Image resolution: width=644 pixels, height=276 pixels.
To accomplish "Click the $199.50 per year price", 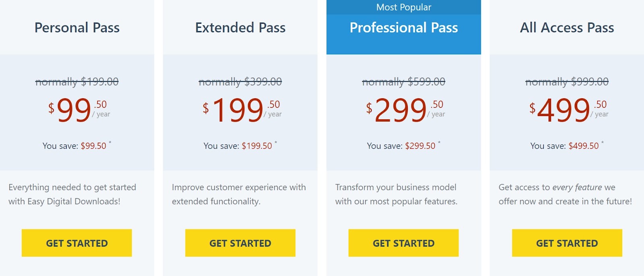I will (x=242, y=110).
